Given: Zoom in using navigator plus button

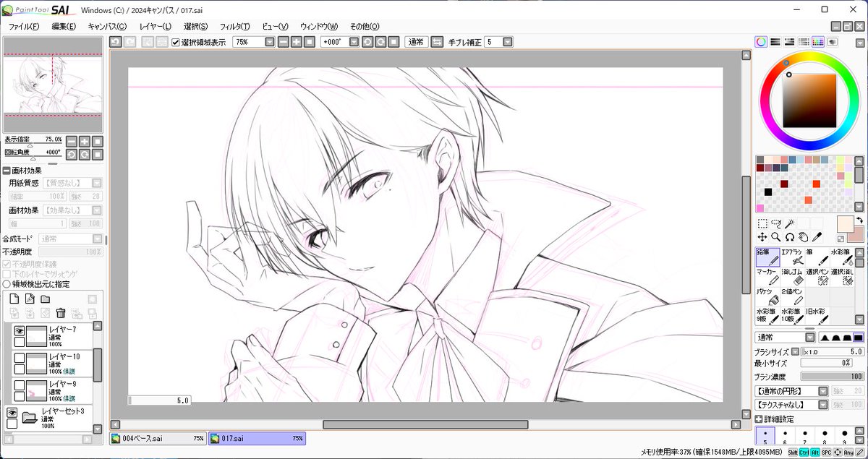Looking at the screenshot, I should (x=84, y=141).
